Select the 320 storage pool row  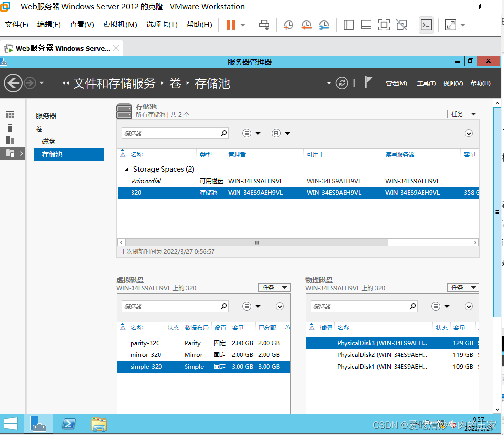(298, 193)
